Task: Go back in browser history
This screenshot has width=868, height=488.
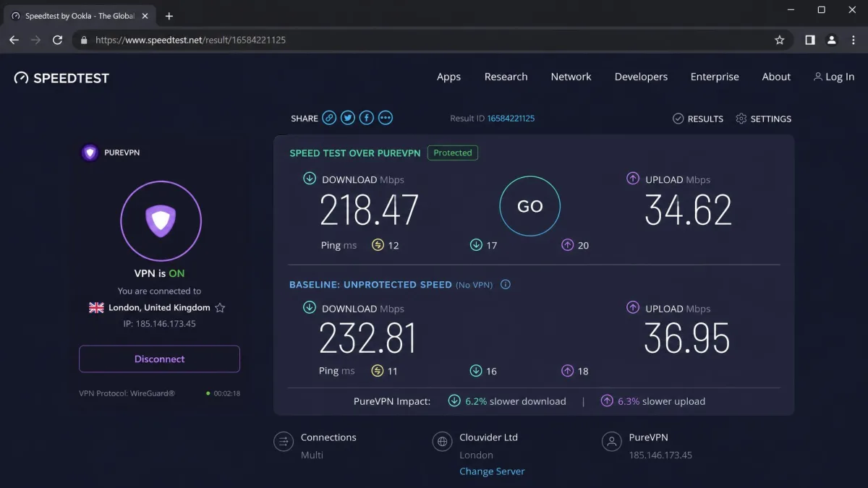Action: (x=14, y=40)
